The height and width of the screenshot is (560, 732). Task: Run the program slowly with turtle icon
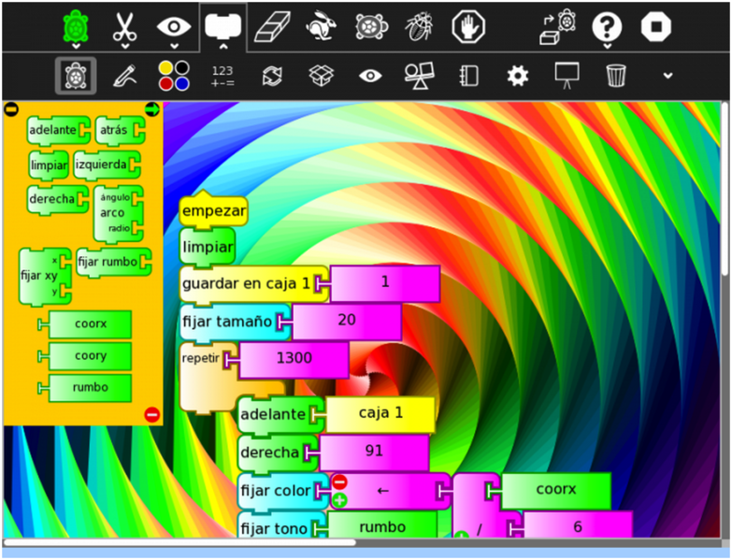coord(371,26)
